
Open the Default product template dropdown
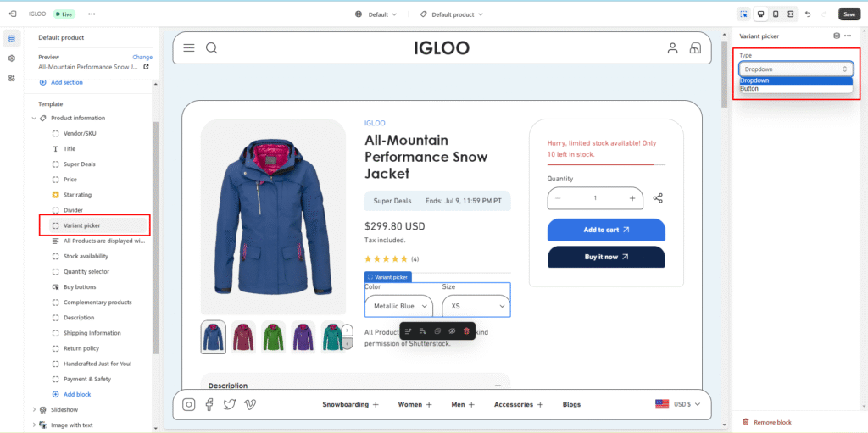[452, 14]
